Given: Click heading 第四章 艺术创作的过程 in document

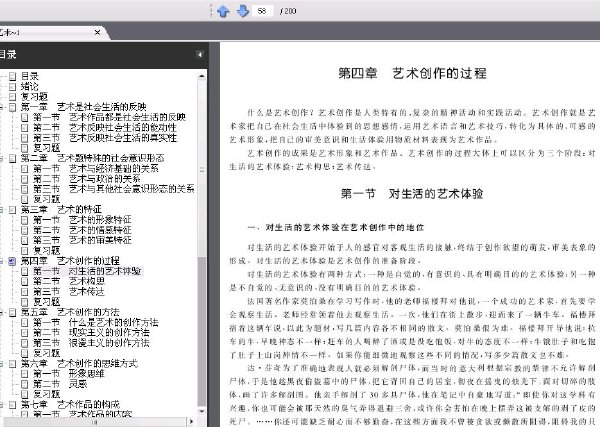Looking at the screenshot, I should pyautogui.click(x=412, y=73).
